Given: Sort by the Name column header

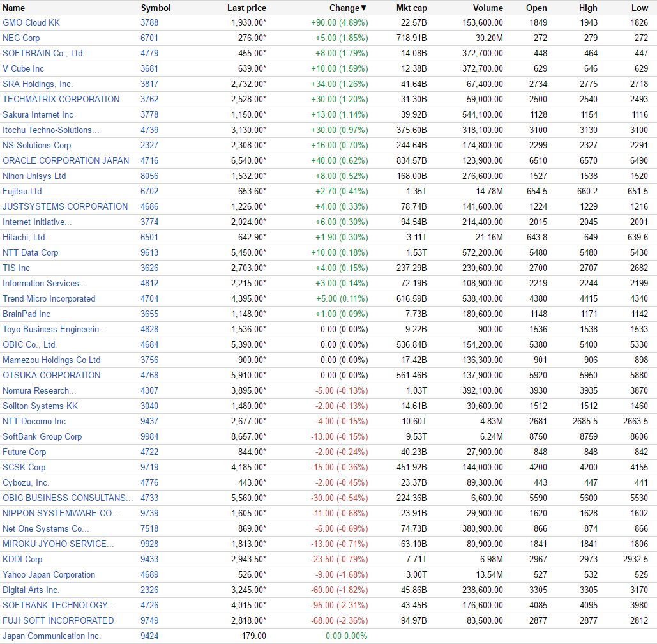Looking at the screenshot, I should click(x=14, y=8).
